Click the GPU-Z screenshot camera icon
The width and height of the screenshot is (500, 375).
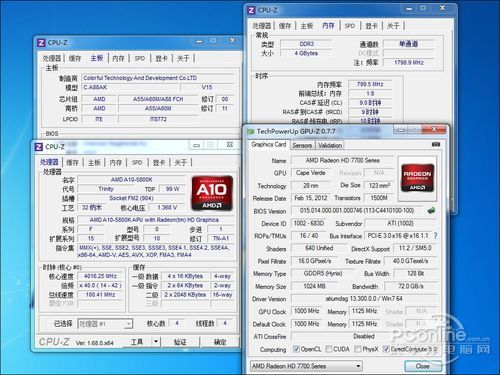436,144
